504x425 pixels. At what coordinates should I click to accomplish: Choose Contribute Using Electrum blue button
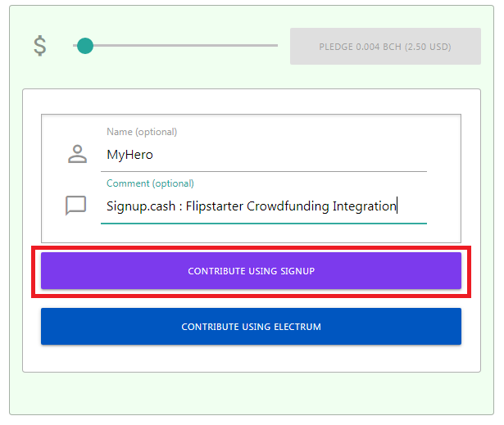tap(251, 327)
